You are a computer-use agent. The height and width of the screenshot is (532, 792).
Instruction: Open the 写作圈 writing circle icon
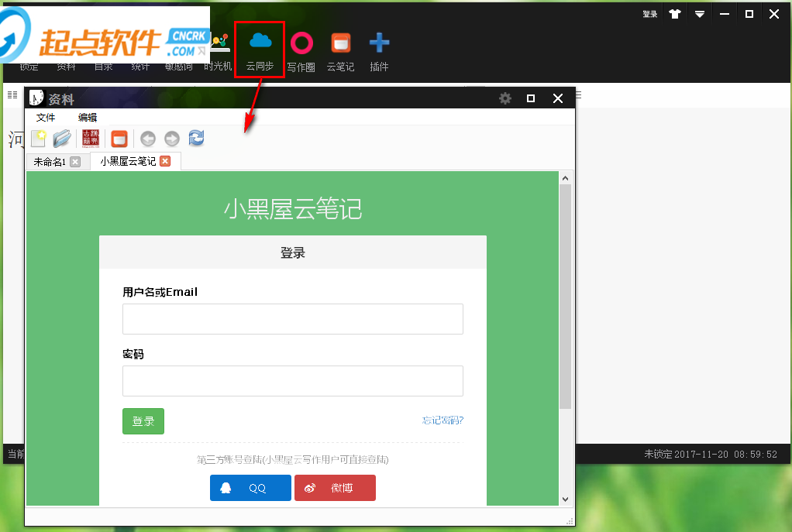(301, 51)
